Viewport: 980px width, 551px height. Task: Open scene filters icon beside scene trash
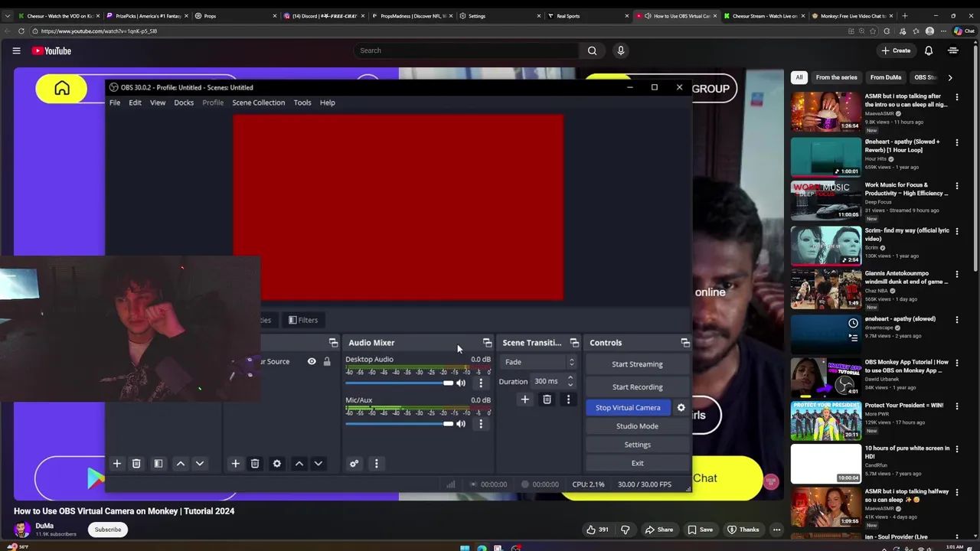158,464
